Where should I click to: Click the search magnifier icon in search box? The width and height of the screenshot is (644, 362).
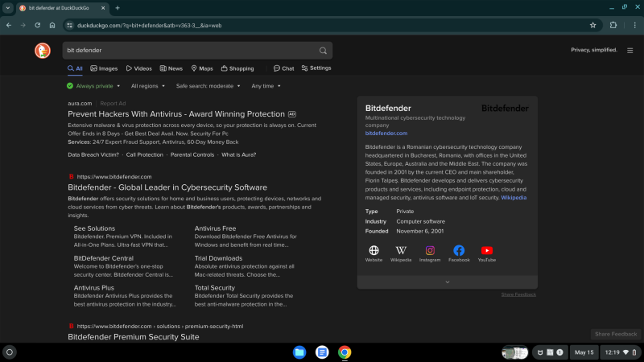click(x=323, y=51)
